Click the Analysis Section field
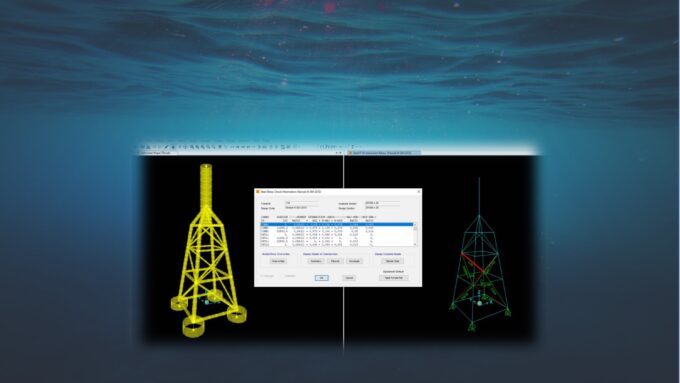The width and height of the screenshot is (680, 383). point(382,203)
